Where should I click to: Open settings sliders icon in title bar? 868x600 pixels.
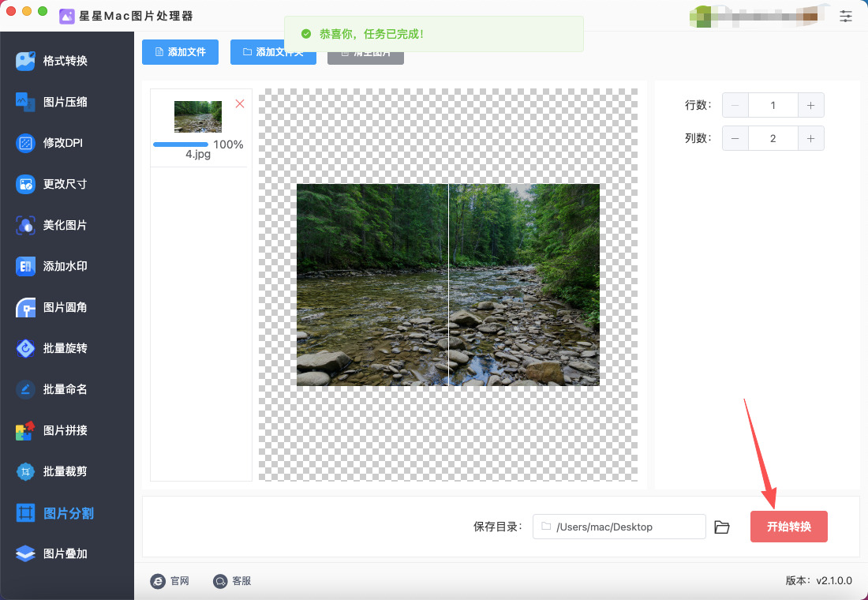click(x=845, y=16)
